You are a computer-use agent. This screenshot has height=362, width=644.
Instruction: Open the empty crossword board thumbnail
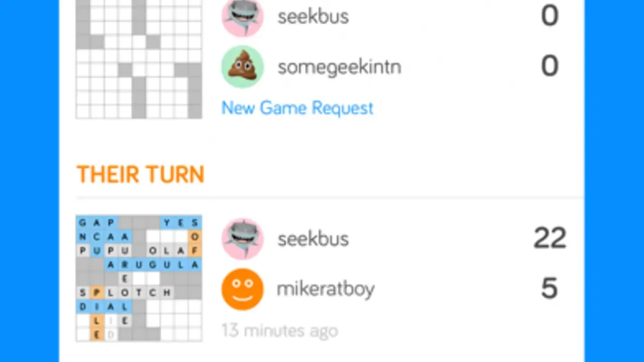139,59
